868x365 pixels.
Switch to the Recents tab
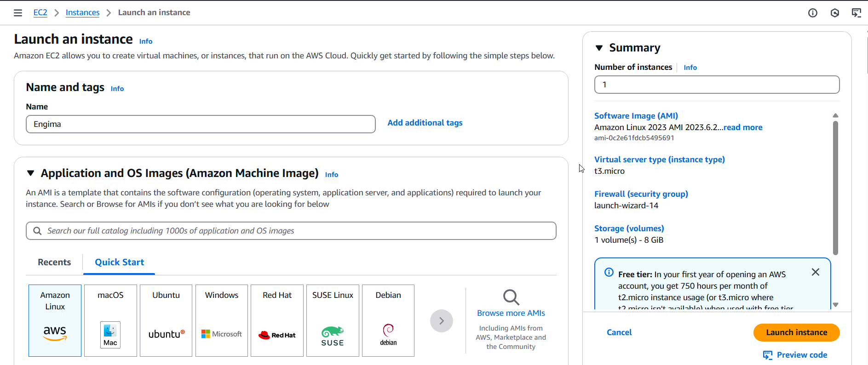pyautogui.click(x=54, y=262)
